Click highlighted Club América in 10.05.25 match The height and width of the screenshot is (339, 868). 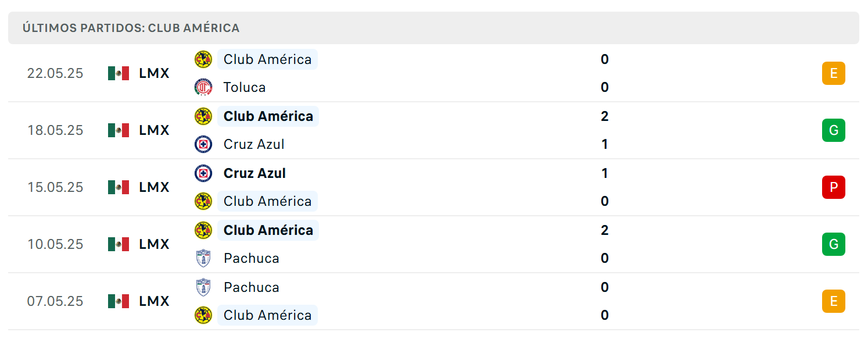(x=268, y=230)
